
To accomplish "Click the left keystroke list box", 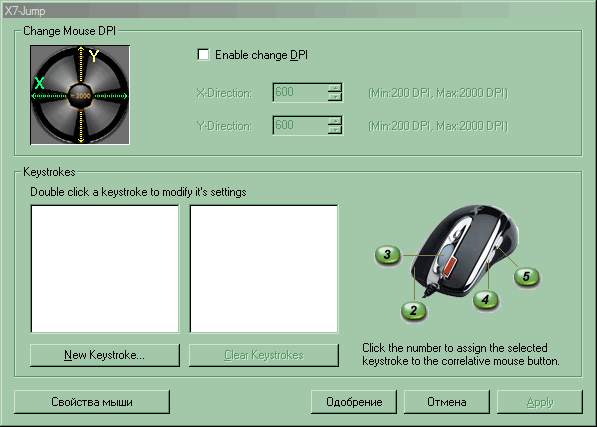I will coord(105,269).
